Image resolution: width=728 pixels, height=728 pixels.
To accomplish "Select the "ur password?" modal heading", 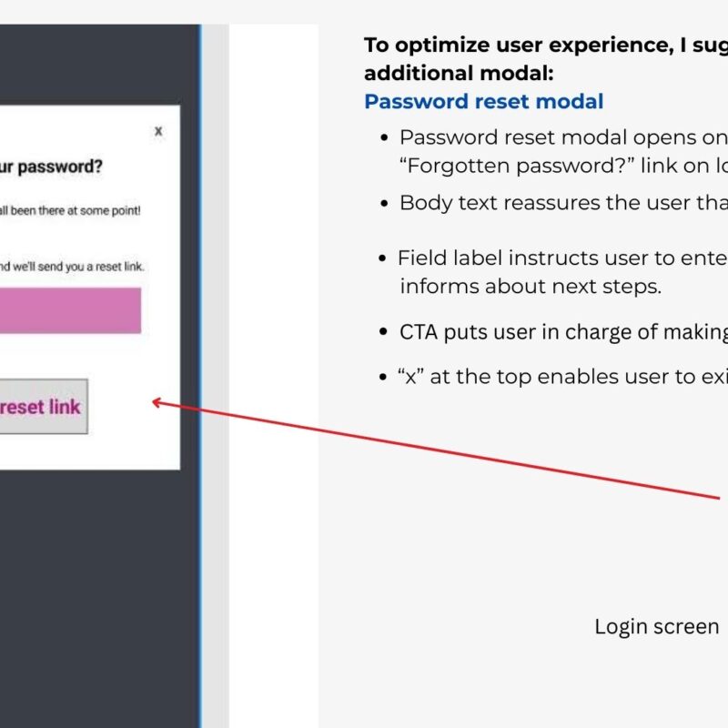I will point(51,168).
